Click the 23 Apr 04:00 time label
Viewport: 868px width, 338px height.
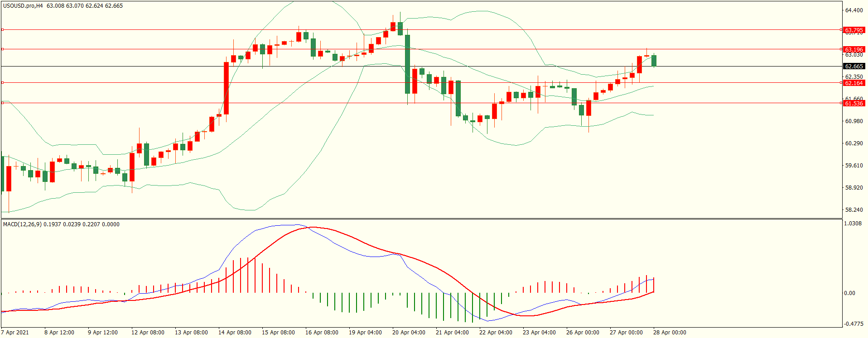(539, 333)
